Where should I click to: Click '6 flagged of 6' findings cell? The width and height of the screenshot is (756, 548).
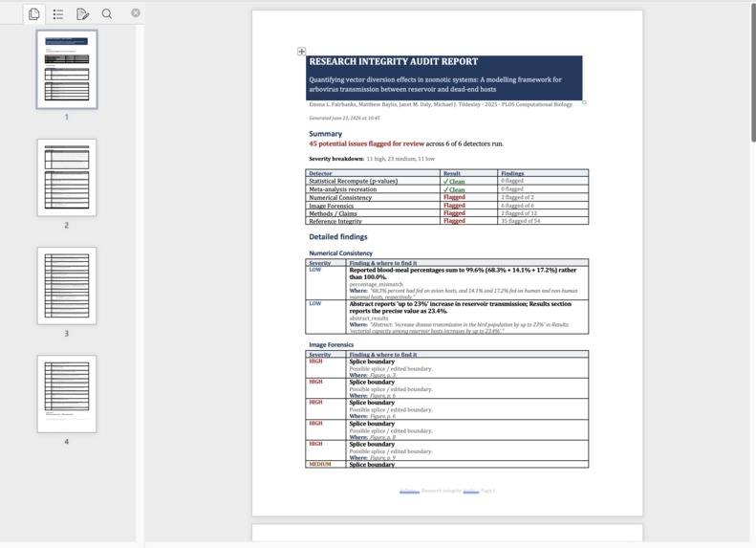(x=543, y=206)
